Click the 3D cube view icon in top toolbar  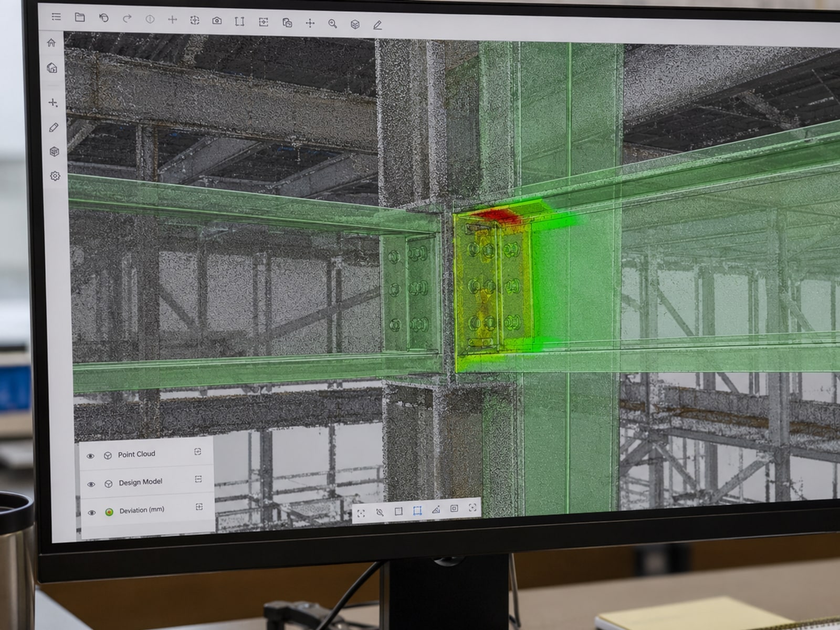click(355, 24)
